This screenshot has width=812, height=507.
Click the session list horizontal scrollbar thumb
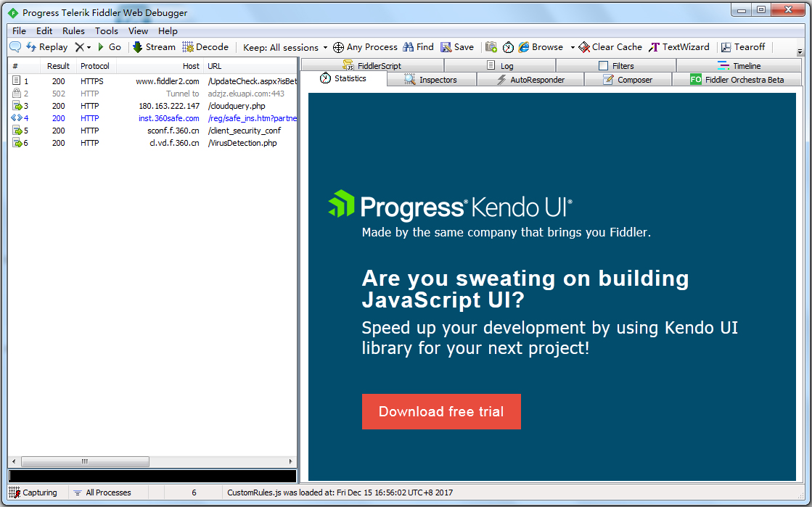click(x=85, y=461)
